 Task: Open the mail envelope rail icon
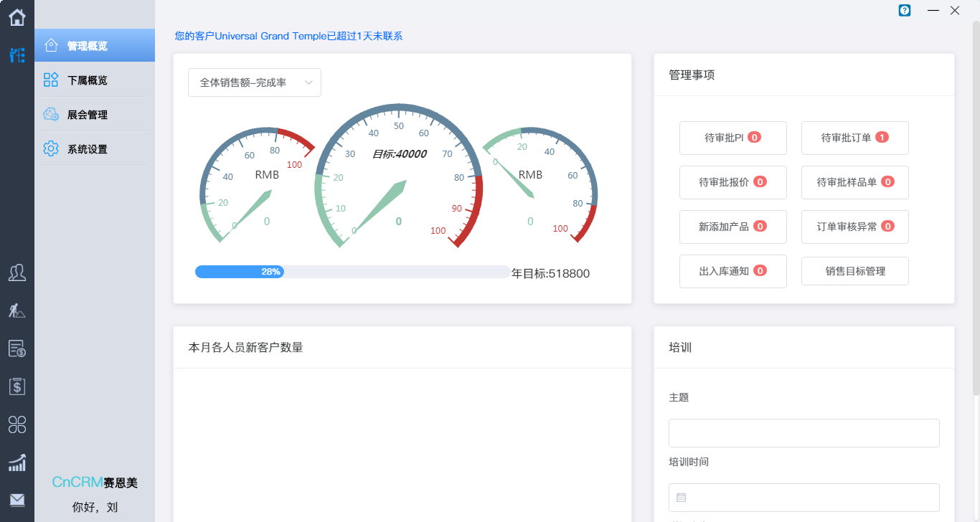17,500
